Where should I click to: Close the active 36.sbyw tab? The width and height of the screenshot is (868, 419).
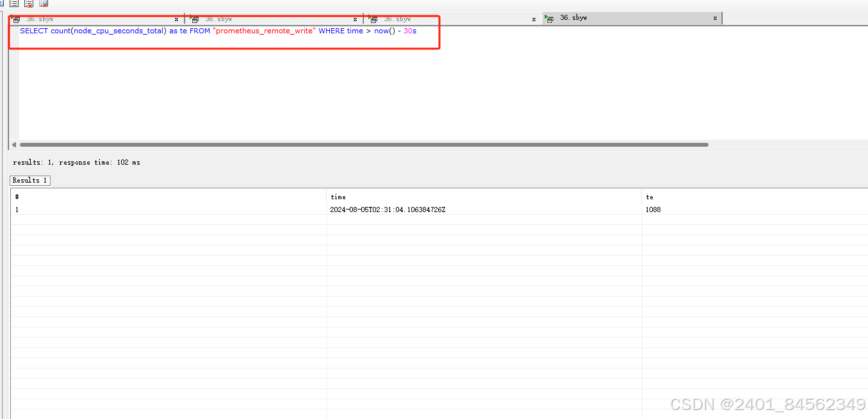point(715,19)
